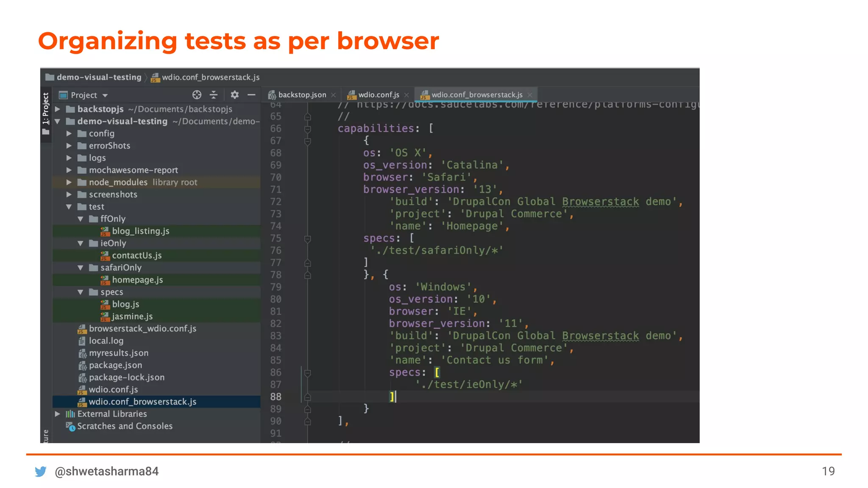868x488 pixels.
Task: Collapse the ffOnly folder
Action: click(x=81, y=219)
